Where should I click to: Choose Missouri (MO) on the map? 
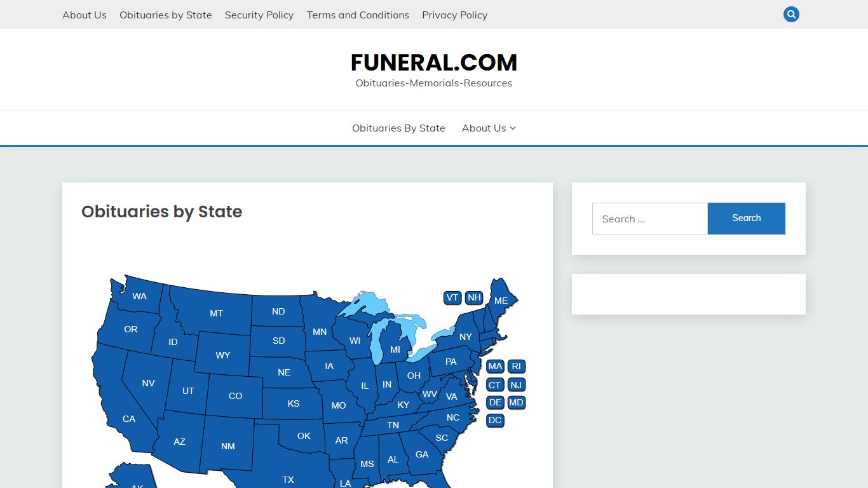[x=339, y=405]
